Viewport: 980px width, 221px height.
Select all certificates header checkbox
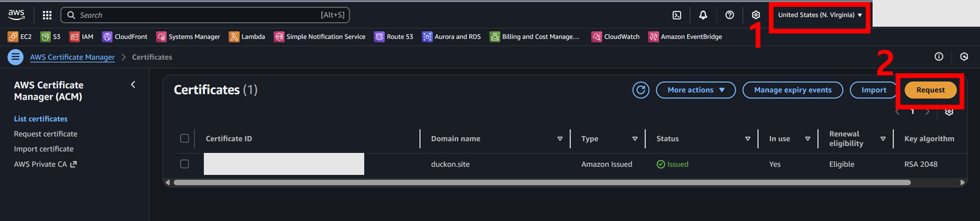(x=184, y=138)
